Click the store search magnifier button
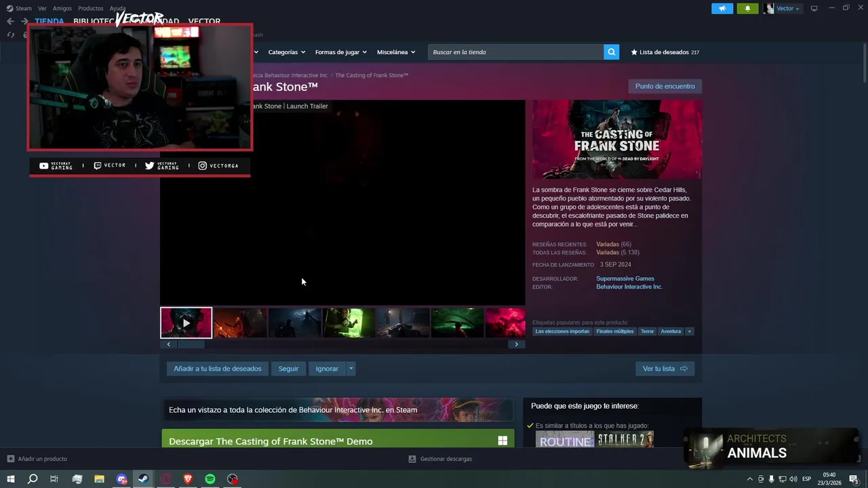868x488 pixels. (x=612, y=52)
